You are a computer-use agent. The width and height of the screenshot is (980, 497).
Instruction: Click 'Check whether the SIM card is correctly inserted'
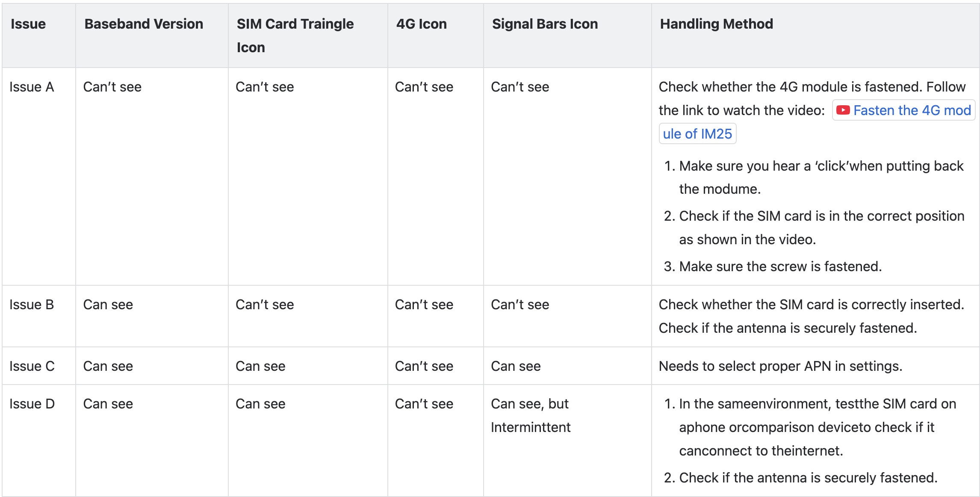(811, 305)
